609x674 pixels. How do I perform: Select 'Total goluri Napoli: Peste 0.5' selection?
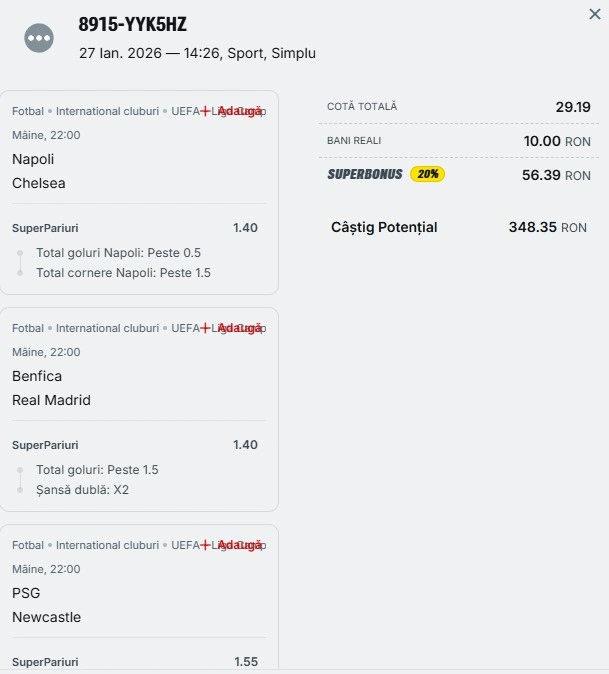coord(118,253)
